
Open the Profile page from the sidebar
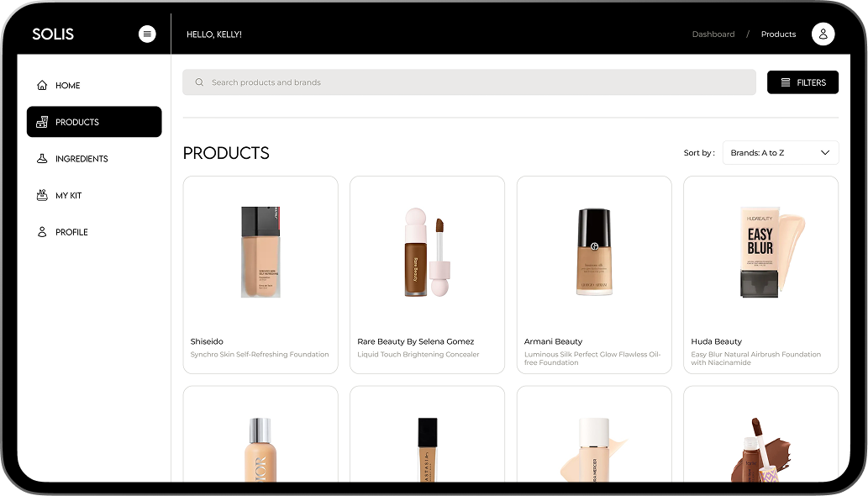[94, 232]
